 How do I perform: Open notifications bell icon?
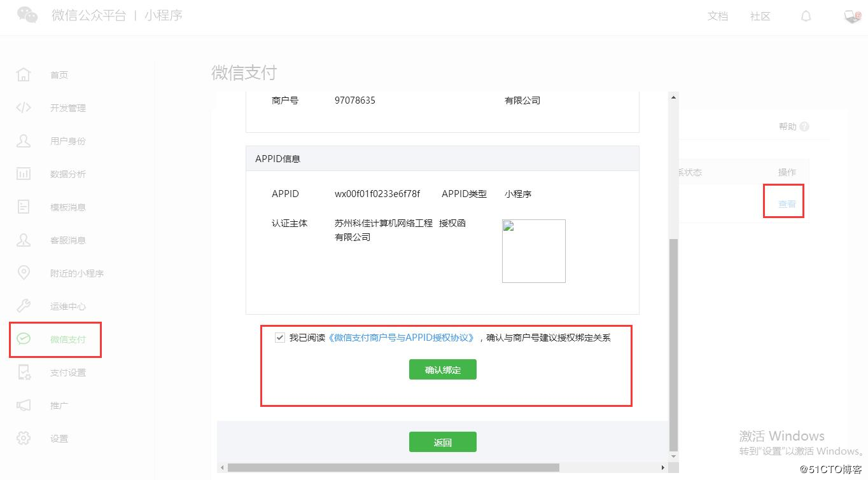click(x=806, y=17)
